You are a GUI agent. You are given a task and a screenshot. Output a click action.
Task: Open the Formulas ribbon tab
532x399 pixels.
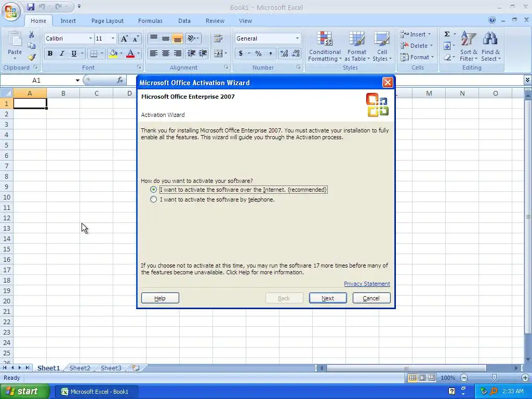pyautogui.click(x=150, y=21)
